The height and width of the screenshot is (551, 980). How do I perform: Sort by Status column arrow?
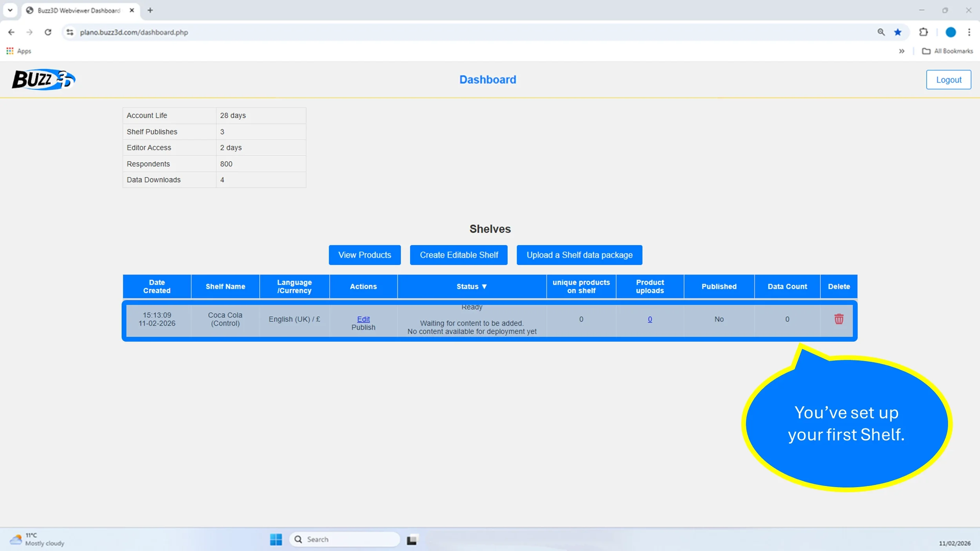coord(484,286)
